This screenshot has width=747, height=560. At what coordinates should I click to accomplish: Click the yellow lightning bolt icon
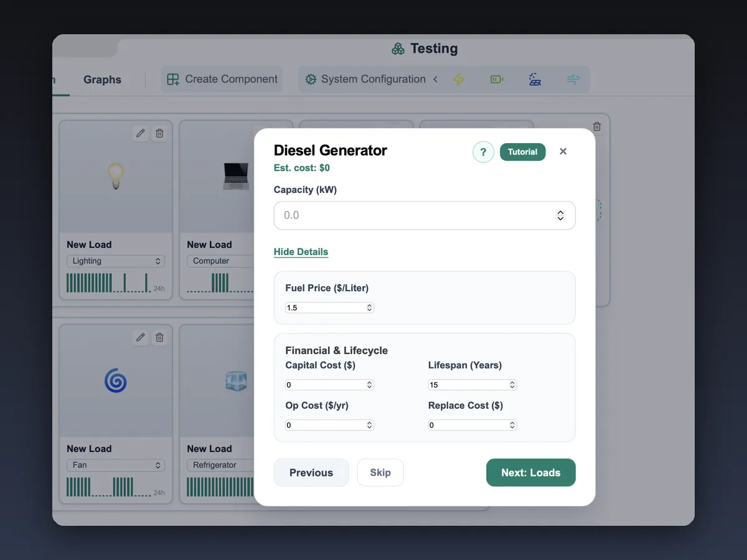pos(459,79)
